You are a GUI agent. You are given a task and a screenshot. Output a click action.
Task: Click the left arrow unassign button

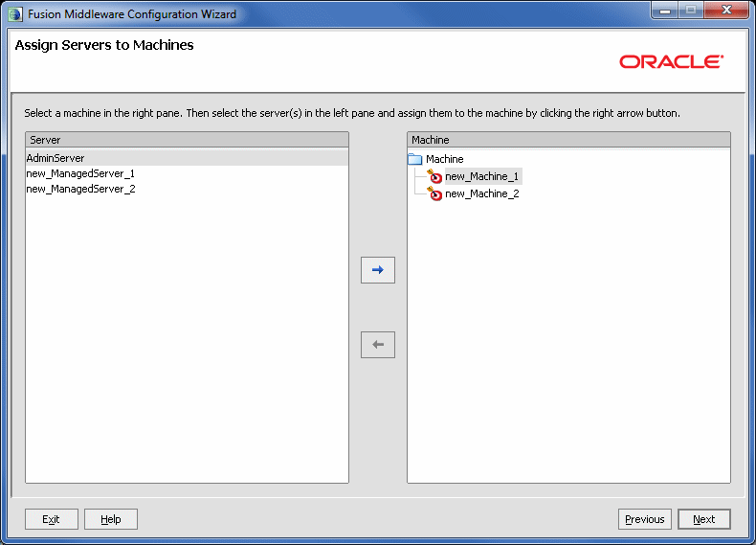pos(377,345)
